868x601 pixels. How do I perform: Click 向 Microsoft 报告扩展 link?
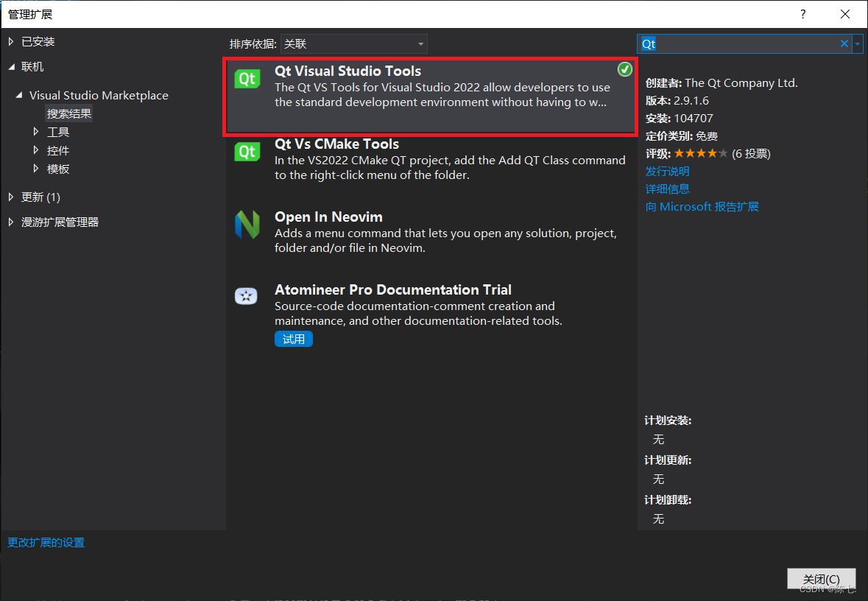click(x=702, y=207)
